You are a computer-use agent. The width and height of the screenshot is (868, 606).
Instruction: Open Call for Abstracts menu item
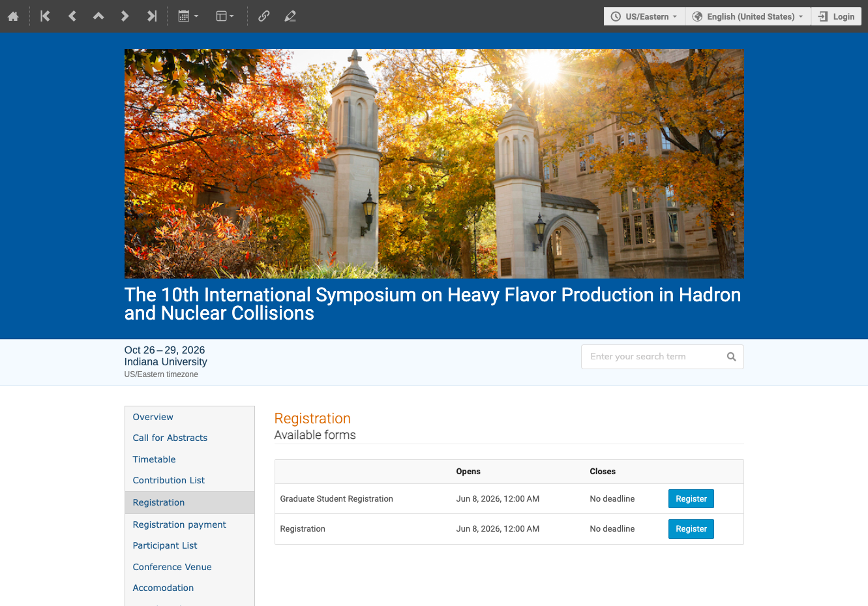click(170, 438)
